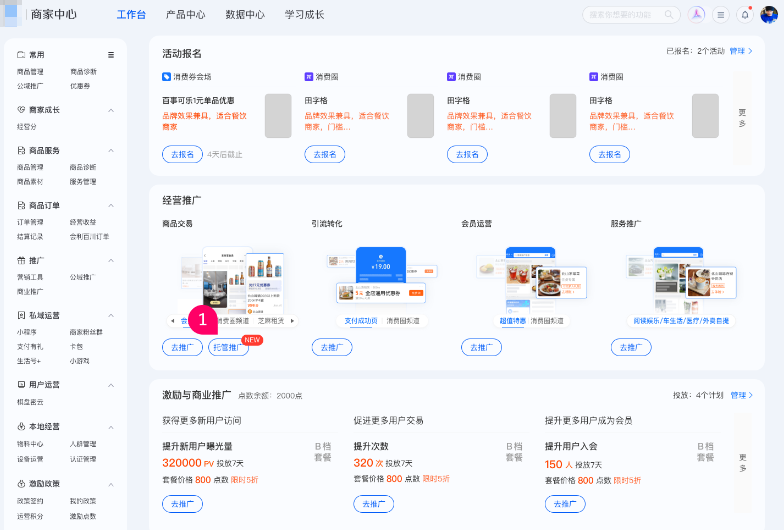Open 优惠券 in 常用

coord(80,86)
